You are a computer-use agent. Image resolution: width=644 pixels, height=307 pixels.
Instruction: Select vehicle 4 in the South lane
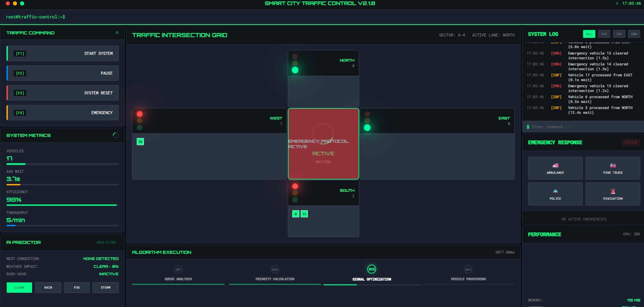pyautogui.click(x=296, y=214)
